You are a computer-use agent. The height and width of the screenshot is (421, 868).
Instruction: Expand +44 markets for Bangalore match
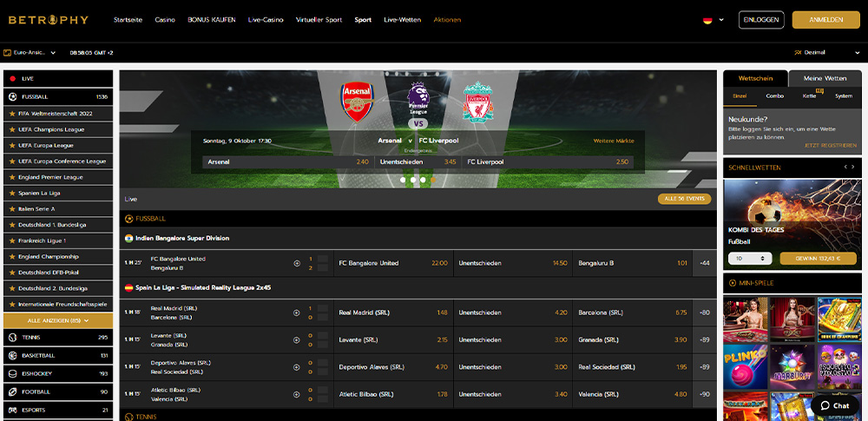705,263
